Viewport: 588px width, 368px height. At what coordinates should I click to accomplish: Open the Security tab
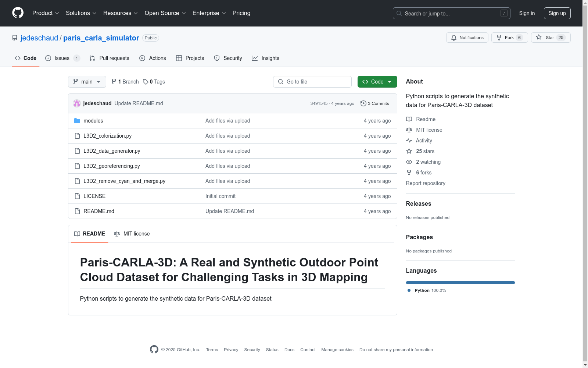tap(228, 58)
